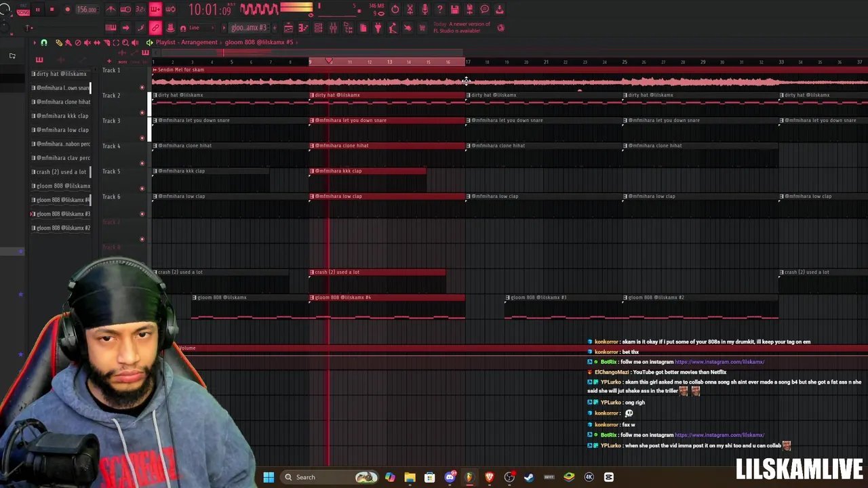Click the download content library icon
This screenshot has height=488, width=868.
[x=499, y=9]
